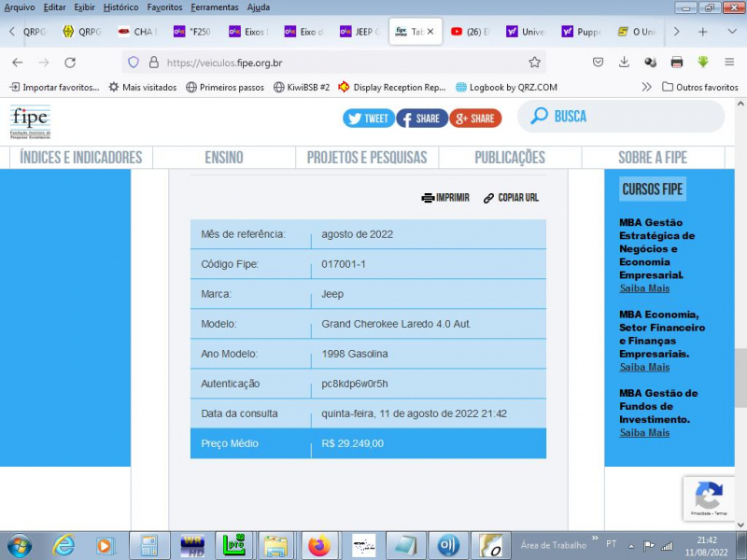List all tabs dropdown arrow
Screen dimensions: 747x560
[x=732, y=32]
